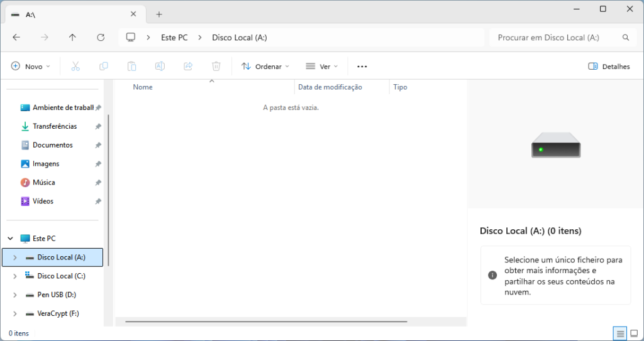The width and height of the screenshot is (644, 341).
Task: Expand Disco Local (C:) in tree
Action: [x=14, y=276]
